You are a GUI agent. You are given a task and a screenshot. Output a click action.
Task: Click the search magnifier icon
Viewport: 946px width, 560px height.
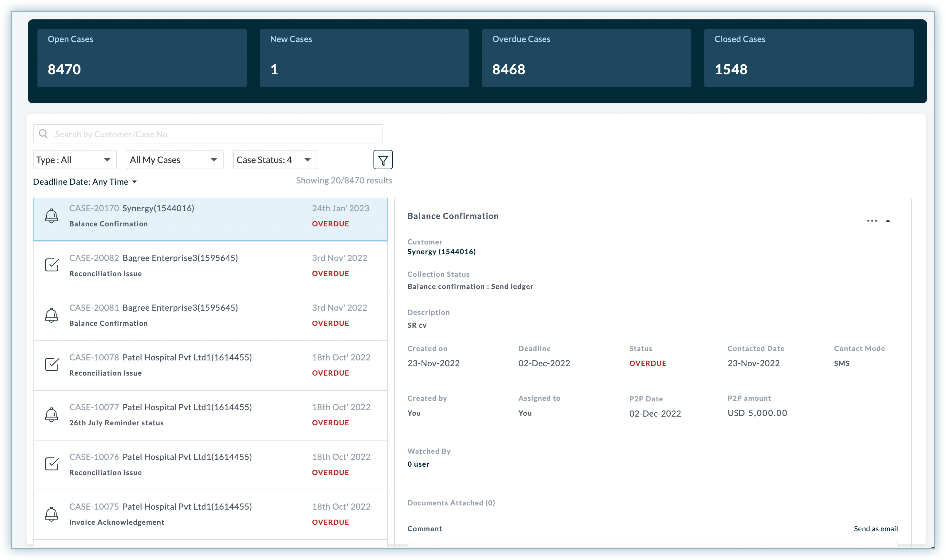point(43,134)
